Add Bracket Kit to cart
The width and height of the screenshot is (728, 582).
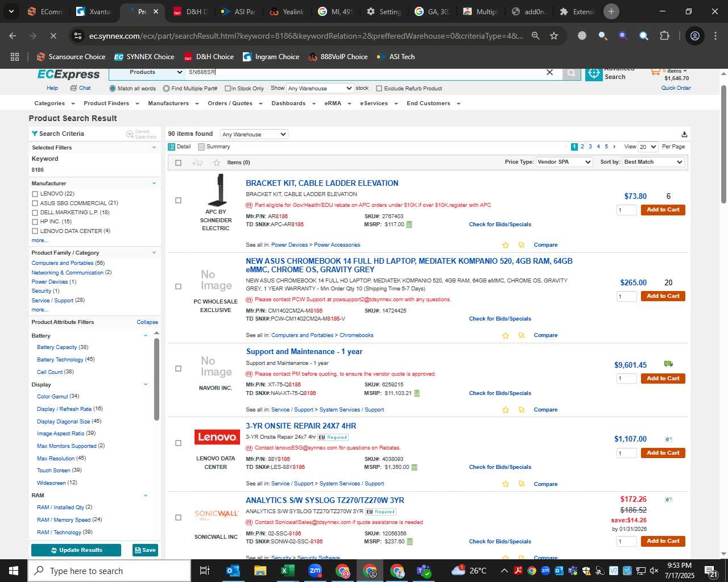click(x=663, y=210)
